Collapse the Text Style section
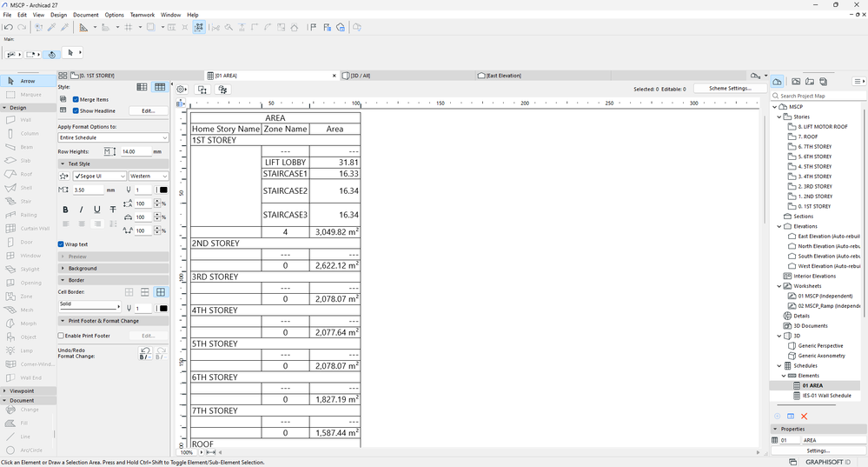 coord(63,164)
